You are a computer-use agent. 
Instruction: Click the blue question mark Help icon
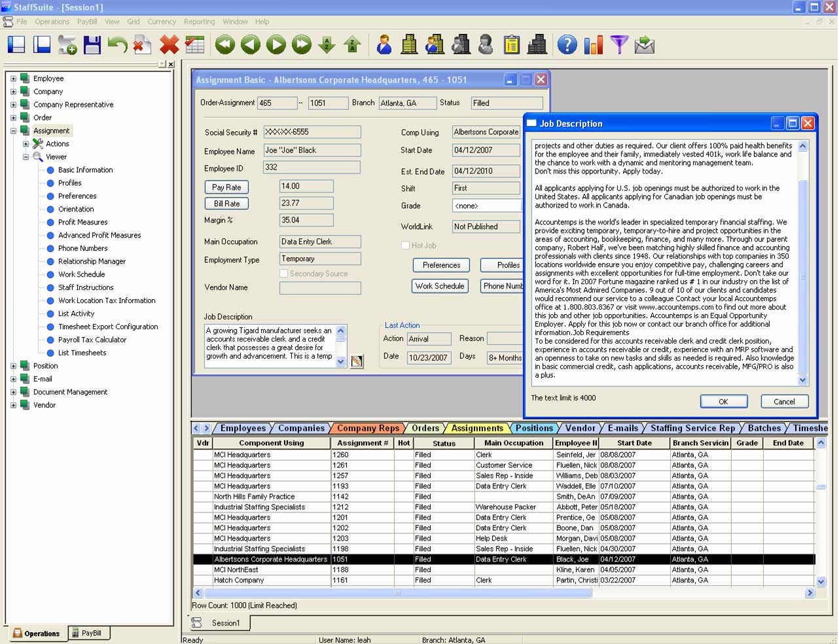tap(567, 45)
